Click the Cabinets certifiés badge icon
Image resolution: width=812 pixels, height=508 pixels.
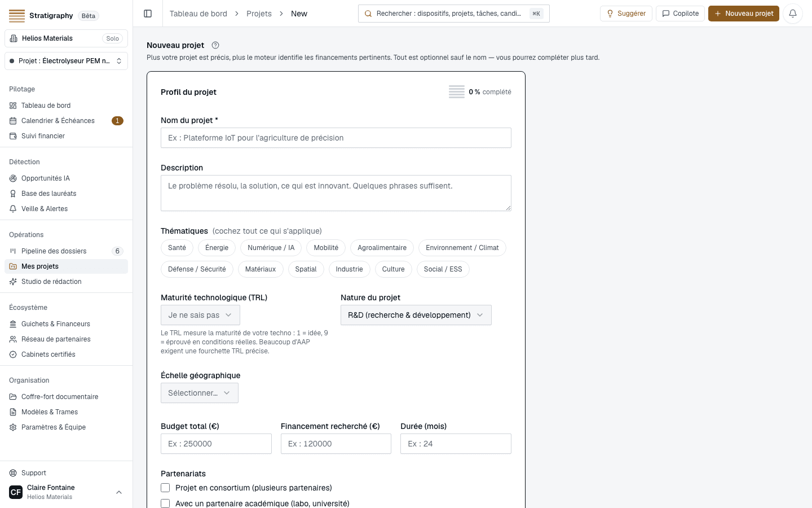[x=13, y=354]
